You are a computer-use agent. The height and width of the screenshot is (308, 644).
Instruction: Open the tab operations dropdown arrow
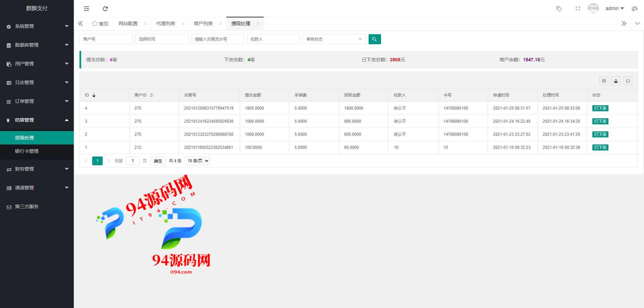pyautogui.click(x=637, y=23)
